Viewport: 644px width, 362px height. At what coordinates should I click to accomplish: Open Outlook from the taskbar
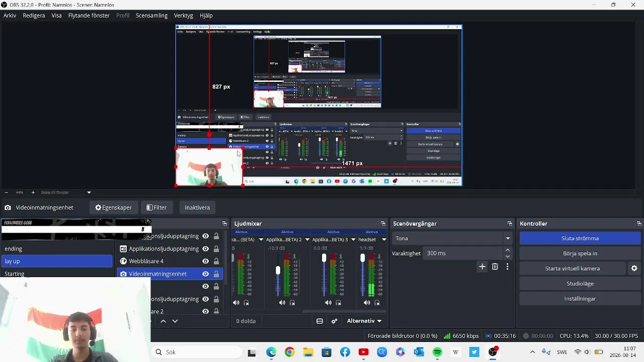coord(419,352)
